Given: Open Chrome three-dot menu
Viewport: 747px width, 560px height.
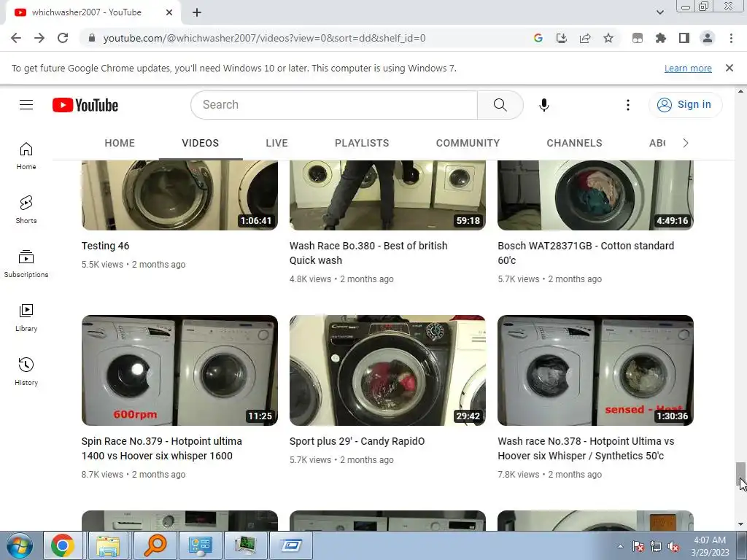Looking at the screenshot, I should pos(731,38).
